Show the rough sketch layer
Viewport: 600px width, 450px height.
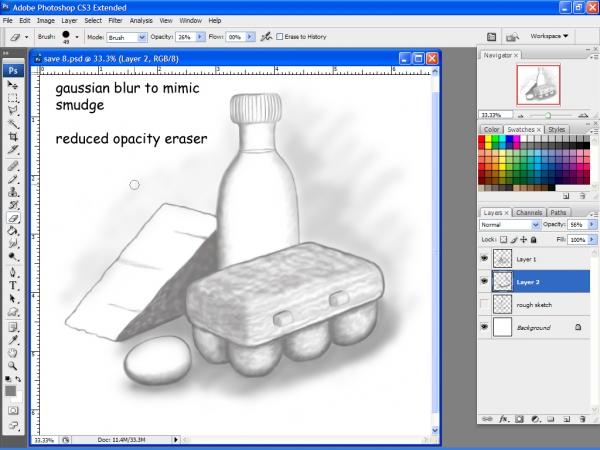(x=484, y=304)
